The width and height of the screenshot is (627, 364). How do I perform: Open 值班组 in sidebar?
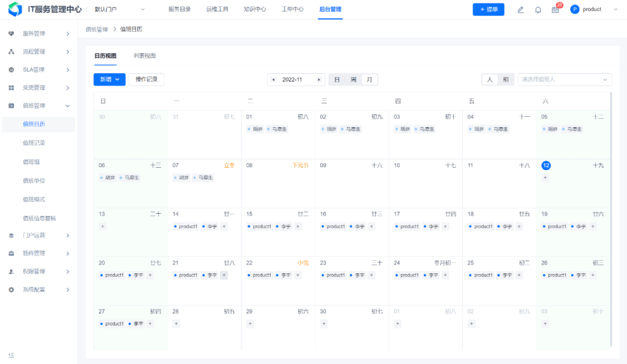pyautogui.click(x=31, y=161)
